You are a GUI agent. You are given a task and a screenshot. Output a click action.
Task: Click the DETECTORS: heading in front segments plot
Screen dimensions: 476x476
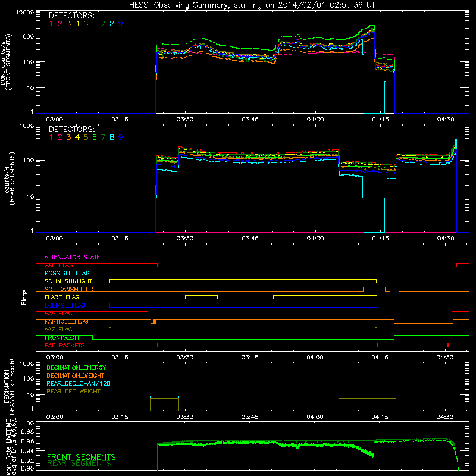coord(72,15)
